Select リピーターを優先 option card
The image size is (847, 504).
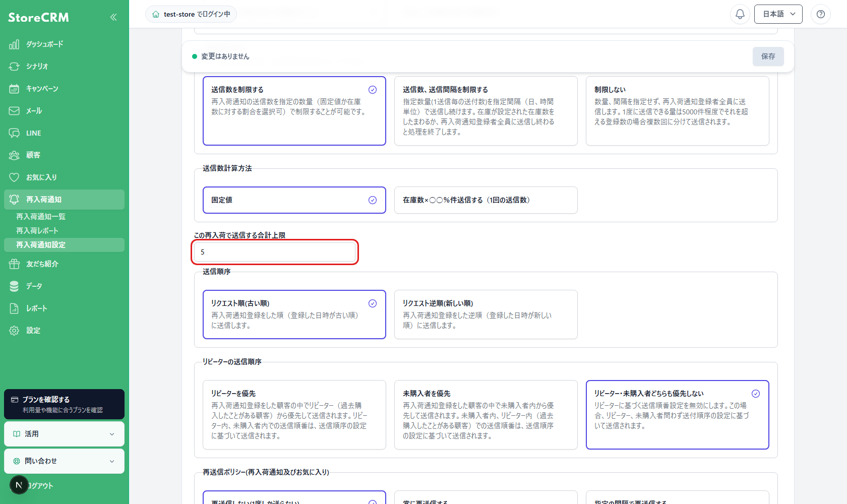[x=294, y=415]
